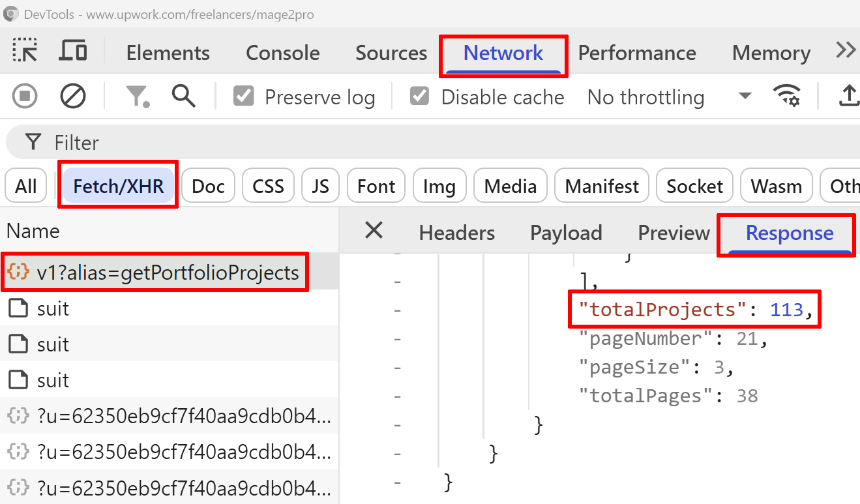Switch to the Console tab
Screen dimensions: 860x504
(x=282, y=53)
